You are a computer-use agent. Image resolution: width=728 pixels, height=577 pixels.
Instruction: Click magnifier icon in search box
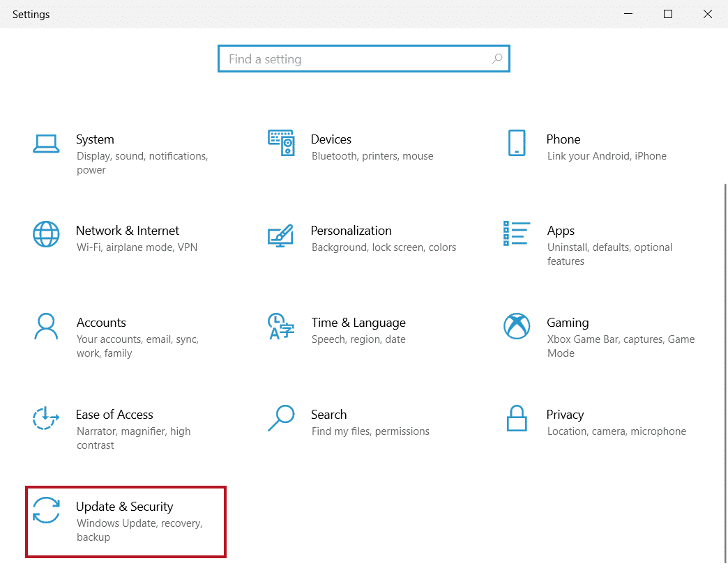[x=496, y=59]
